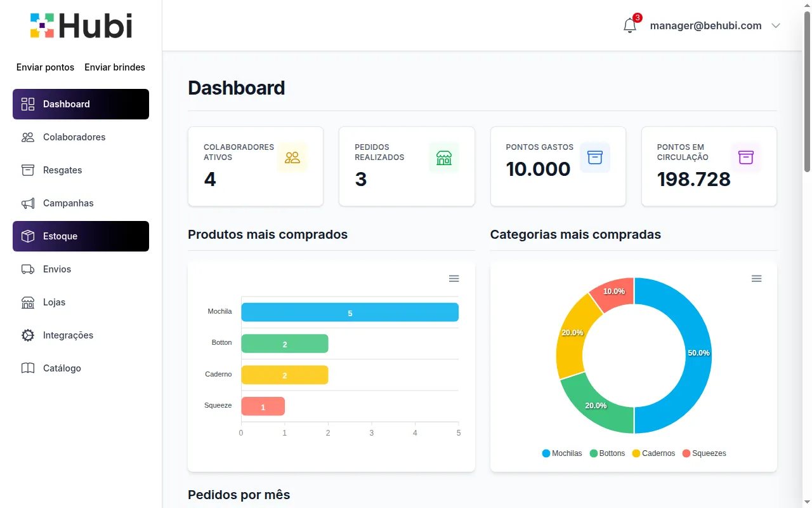Select the Estoque box icon
The height and width of the screenshot is (508, 812).
(x=28, y=236)
